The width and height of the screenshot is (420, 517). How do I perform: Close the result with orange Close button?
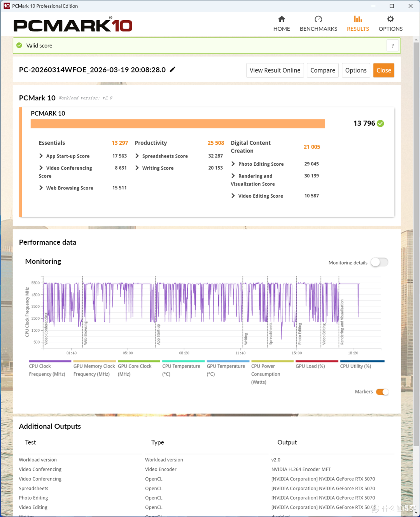point(384,70)
